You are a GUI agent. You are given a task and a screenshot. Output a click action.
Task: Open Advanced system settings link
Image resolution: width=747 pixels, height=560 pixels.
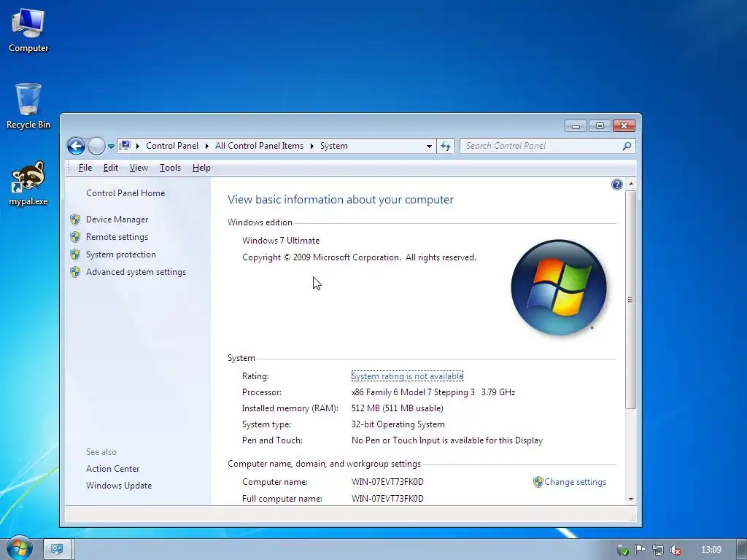click(x=136, y=272)
